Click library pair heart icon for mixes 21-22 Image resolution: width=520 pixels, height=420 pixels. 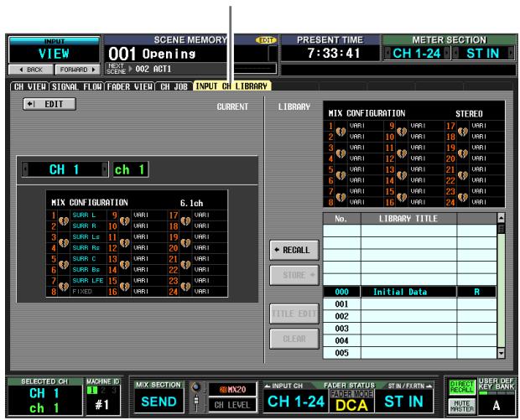(x=463, y=175)
